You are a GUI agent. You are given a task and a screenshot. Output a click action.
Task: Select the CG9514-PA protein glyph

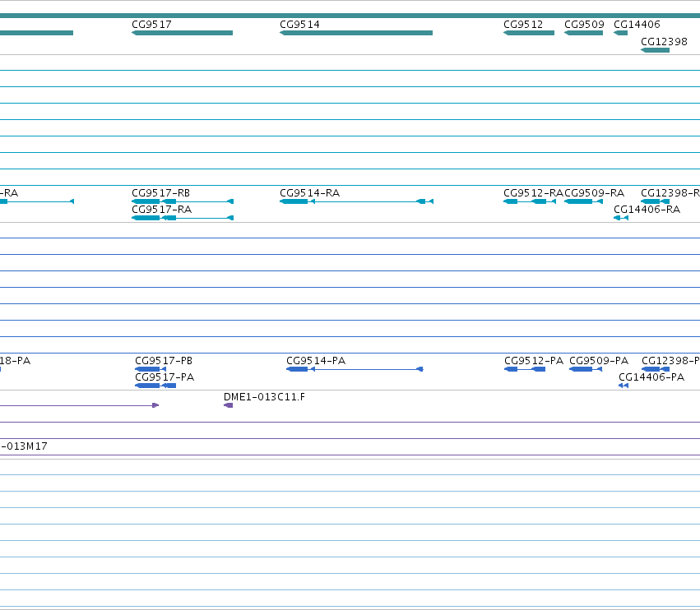(355, 369)
